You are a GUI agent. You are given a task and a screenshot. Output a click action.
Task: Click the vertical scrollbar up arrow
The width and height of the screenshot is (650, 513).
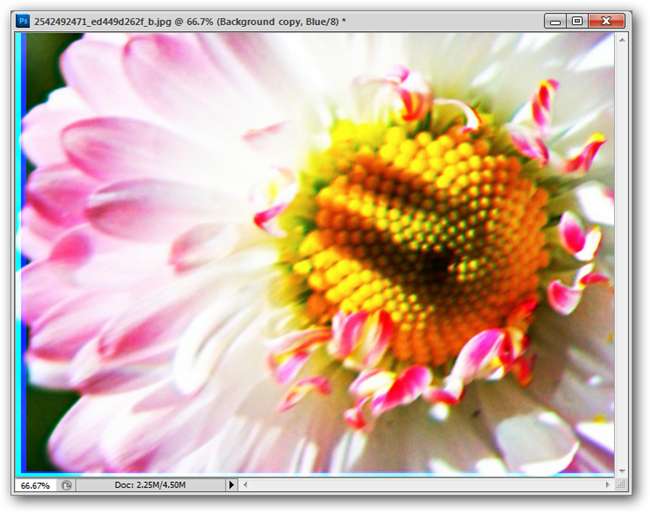coord(622,38)
